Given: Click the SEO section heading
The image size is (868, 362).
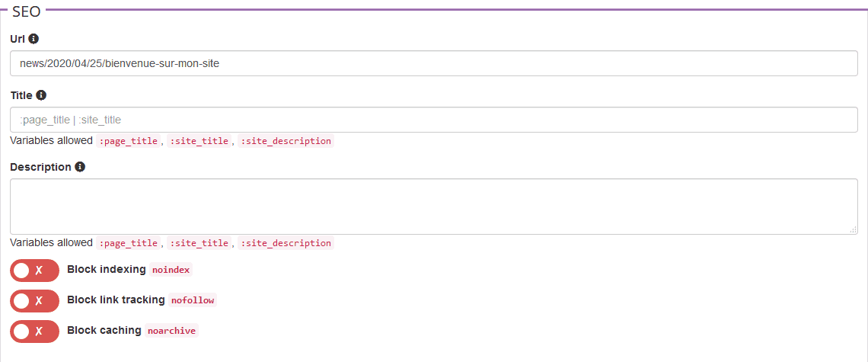Looking at the screenshot, I should 27,11.
